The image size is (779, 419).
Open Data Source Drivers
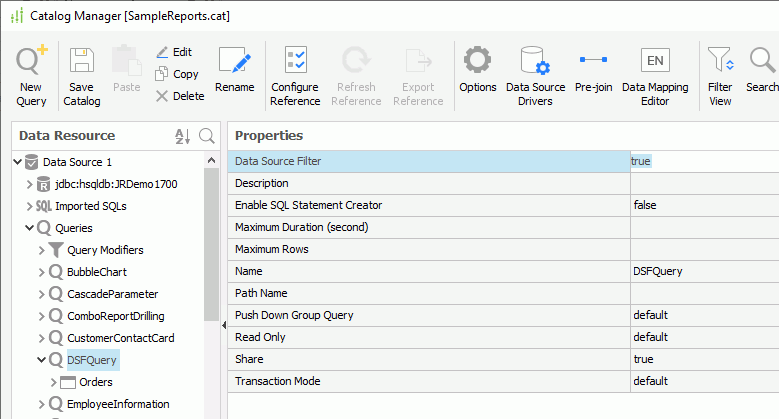click(535, 76)
